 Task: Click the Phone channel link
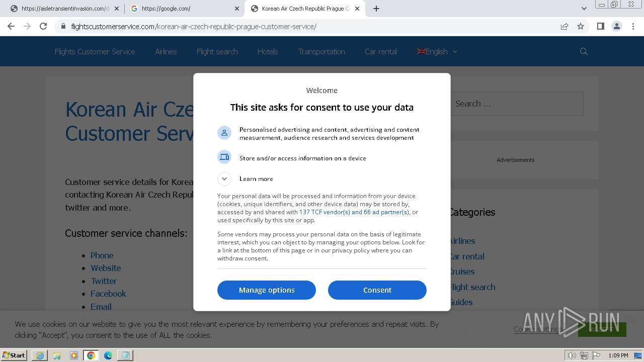[102, 255]
